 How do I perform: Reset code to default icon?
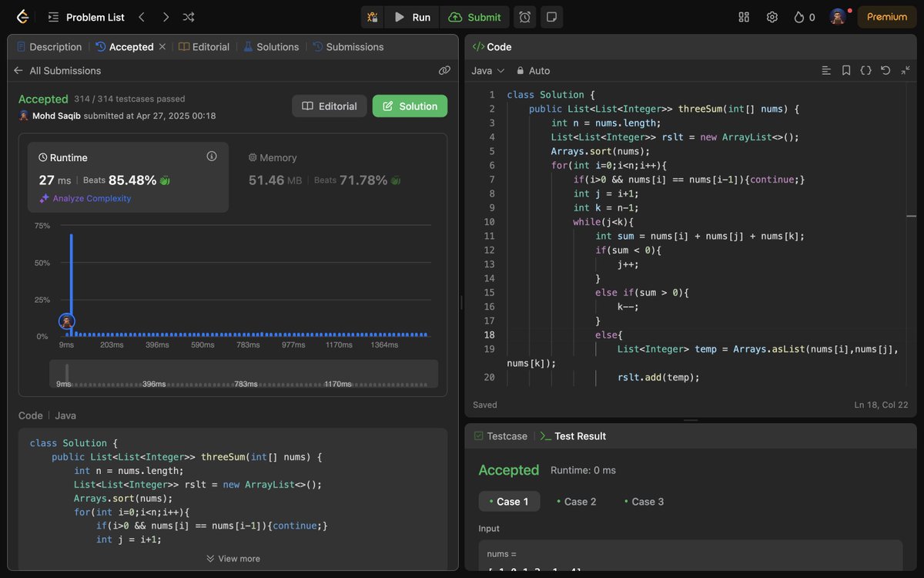(885, 70)
